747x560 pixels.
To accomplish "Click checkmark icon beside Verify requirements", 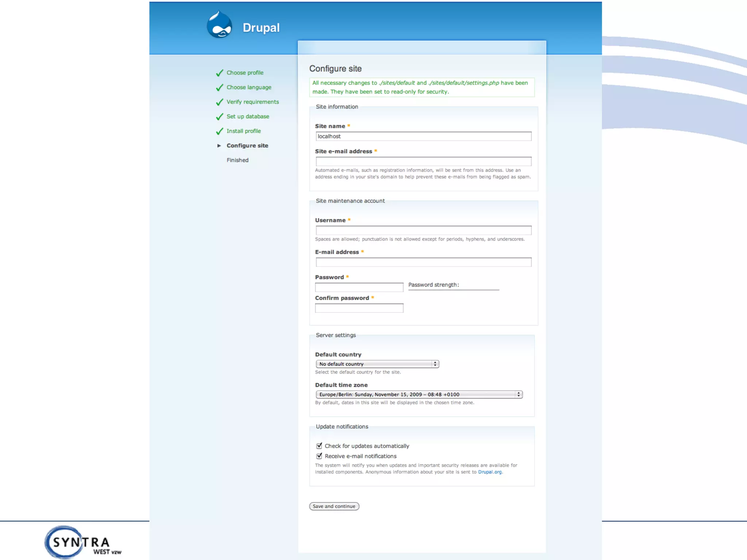I will point(220,102).
